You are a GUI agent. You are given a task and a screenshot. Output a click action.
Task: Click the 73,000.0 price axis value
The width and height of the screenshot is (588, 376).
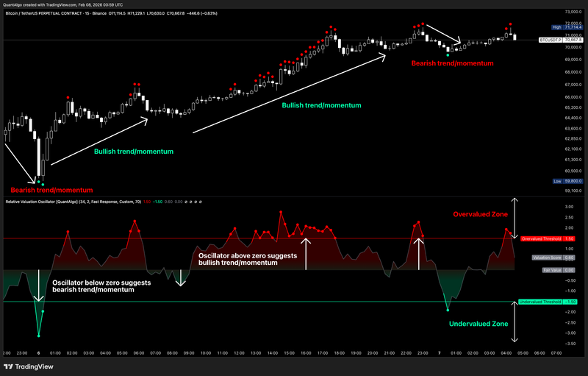[573, 12]
